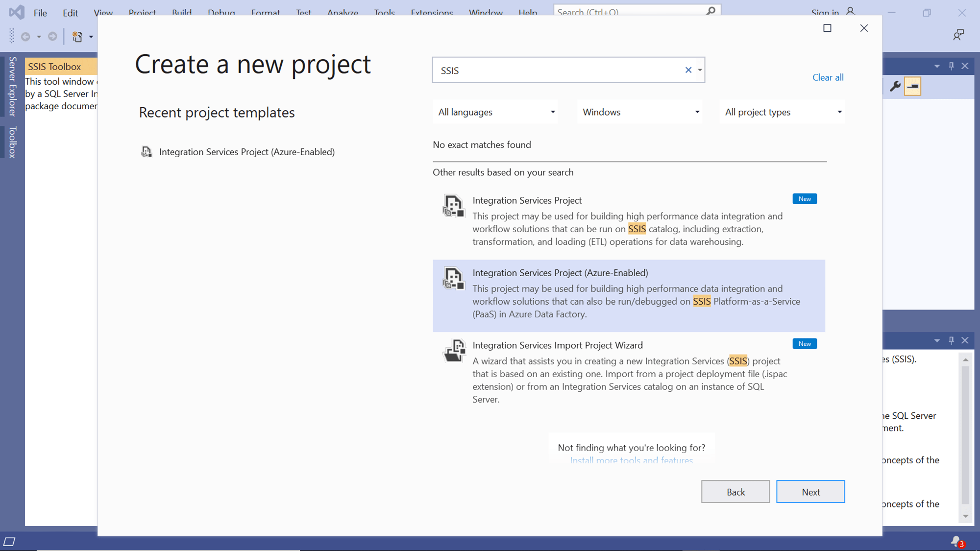
Task: Click the New Project toolbar icon
Action: point(77,36)
